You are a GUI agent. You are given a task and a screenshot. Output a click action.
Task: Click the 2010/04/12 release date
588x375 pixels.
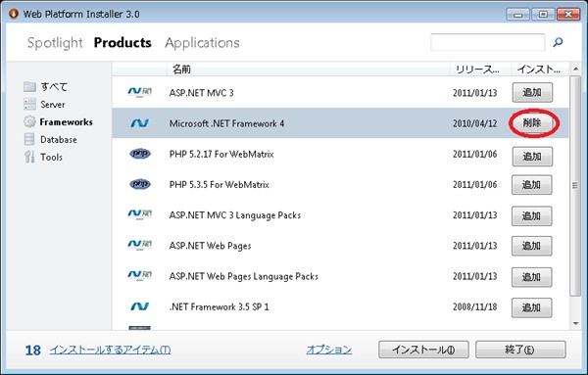tap(474, 123)
